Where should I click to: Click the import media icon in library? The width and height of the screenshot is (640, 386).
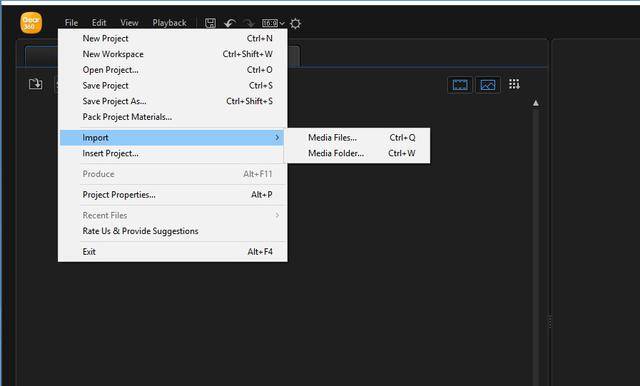[x=36, y=84]
